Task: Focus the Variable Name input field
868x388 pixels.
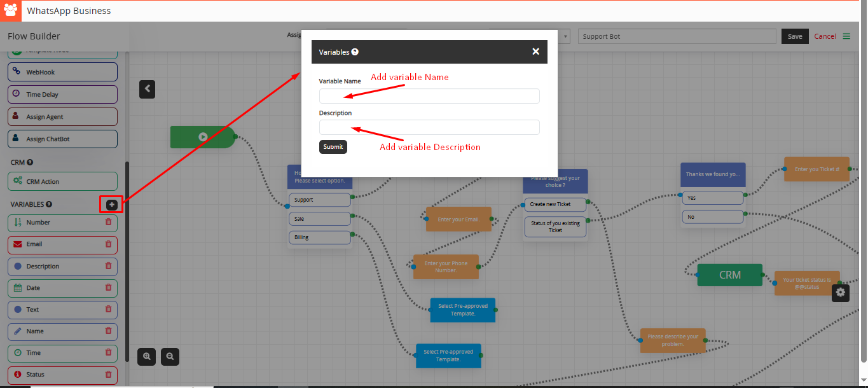Action: 429,96
